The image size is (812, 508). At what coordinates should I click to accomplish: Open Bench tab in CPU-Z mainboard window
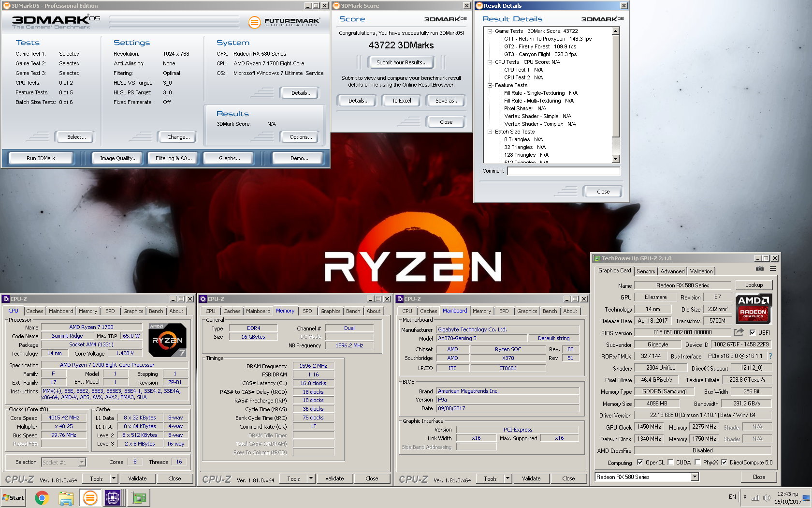[x=550, y=311]
